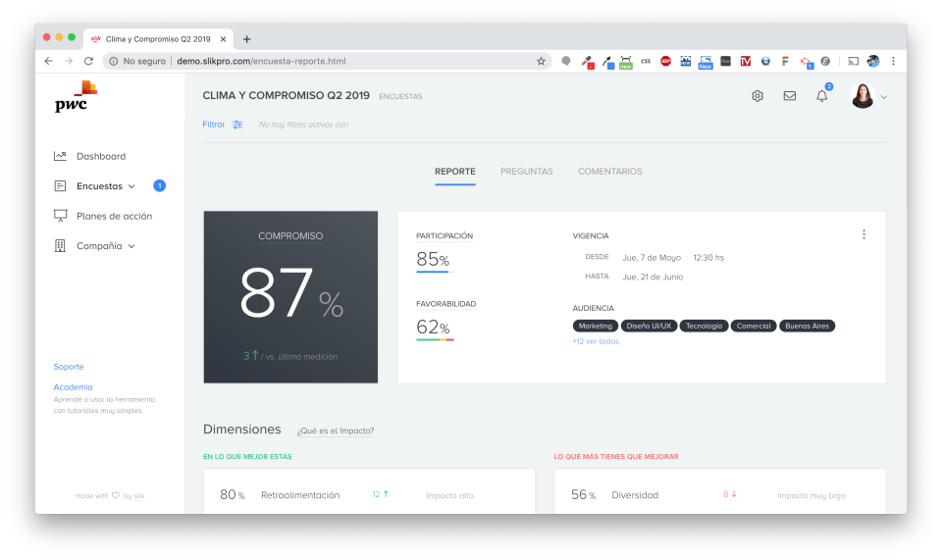
Task: Click the Chrome profile avatar in toolbar
Action: coord(873,61)
